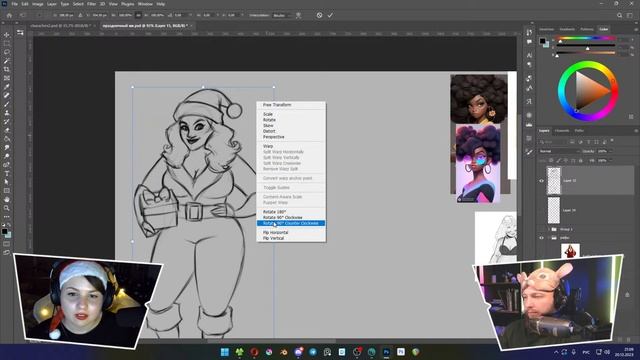640x360 pixels.
Task: Switch to the Paths tab
Action: click(x=579, y=131)
